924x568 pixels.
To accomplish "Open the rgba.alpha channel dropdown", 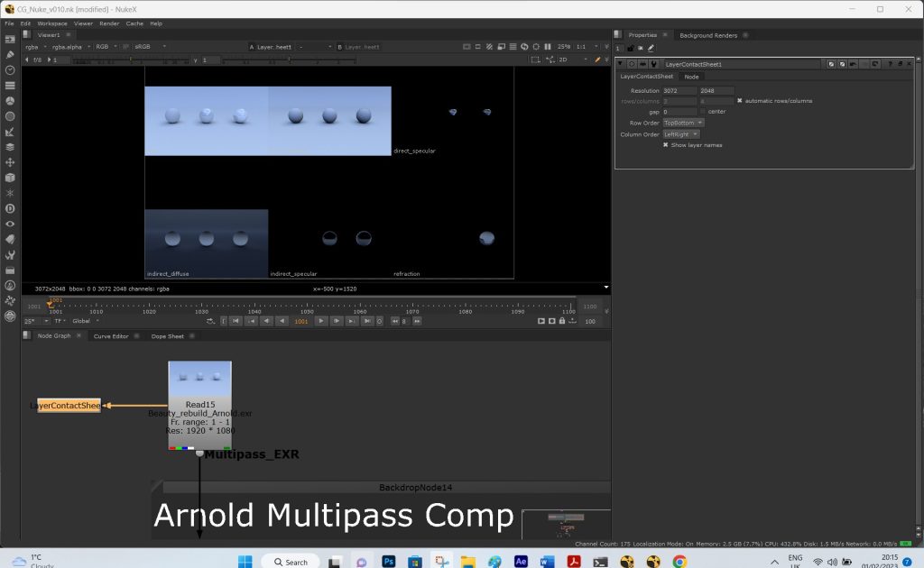I will 70,47.
